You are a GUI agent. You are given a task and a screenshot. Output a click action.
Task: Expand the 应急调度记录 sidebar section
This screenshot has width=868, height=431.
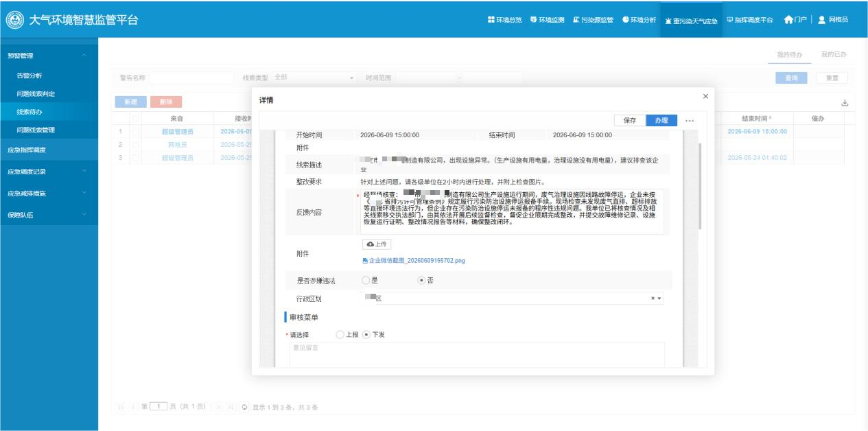(49, 172)
